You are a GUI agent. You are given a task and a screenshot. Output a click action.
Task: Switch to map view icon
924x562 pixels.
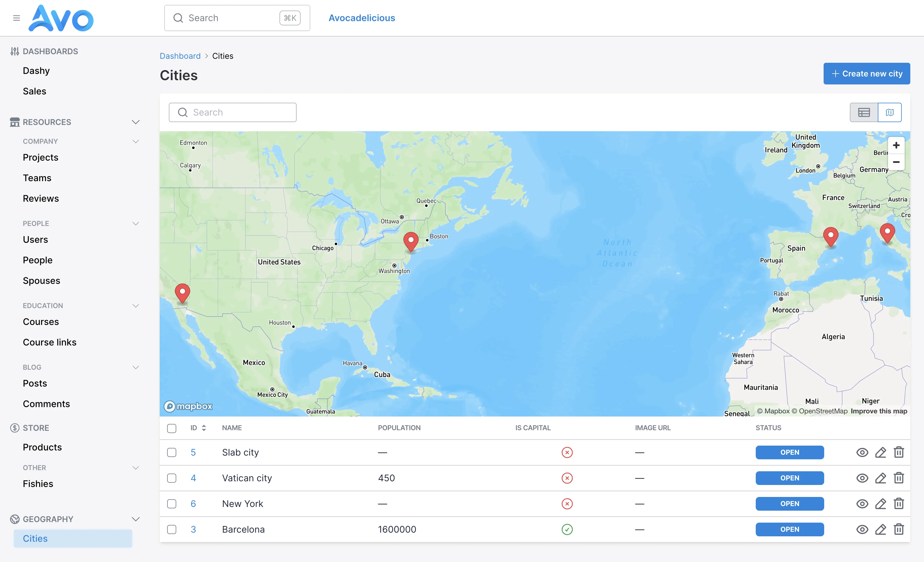(889, 112)
